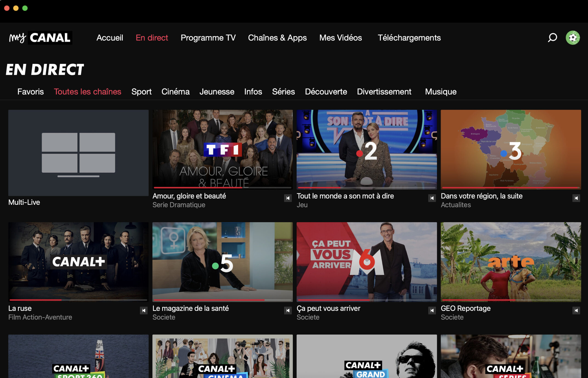Viewport: 588px width, 378px height.
Task: Show Musique channels tab
Action: [441, 92]
